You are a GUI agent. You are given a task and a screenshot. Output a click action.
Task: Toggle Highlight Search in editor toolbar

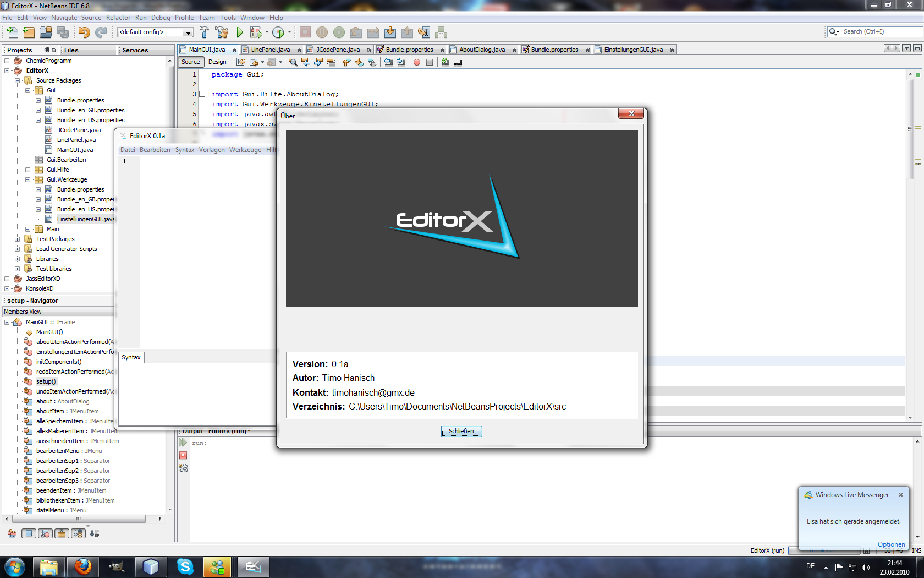(331, 62)
